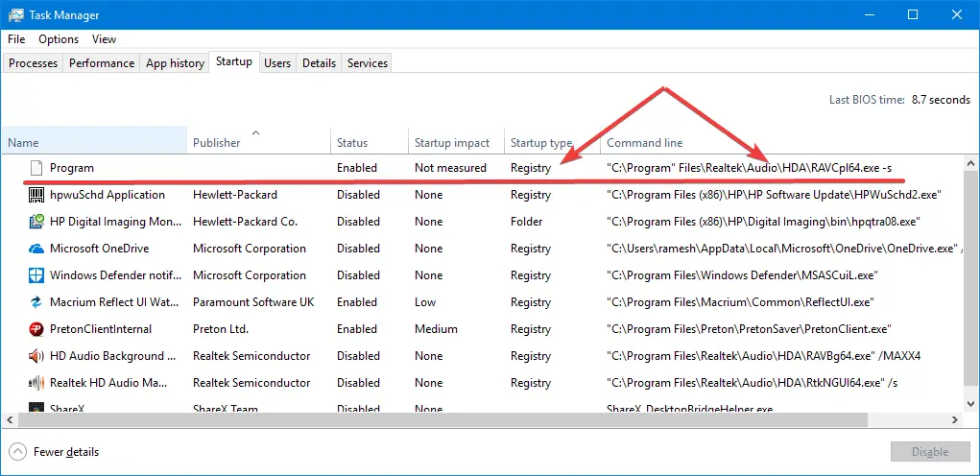Switch to the Performance tab

101,63
